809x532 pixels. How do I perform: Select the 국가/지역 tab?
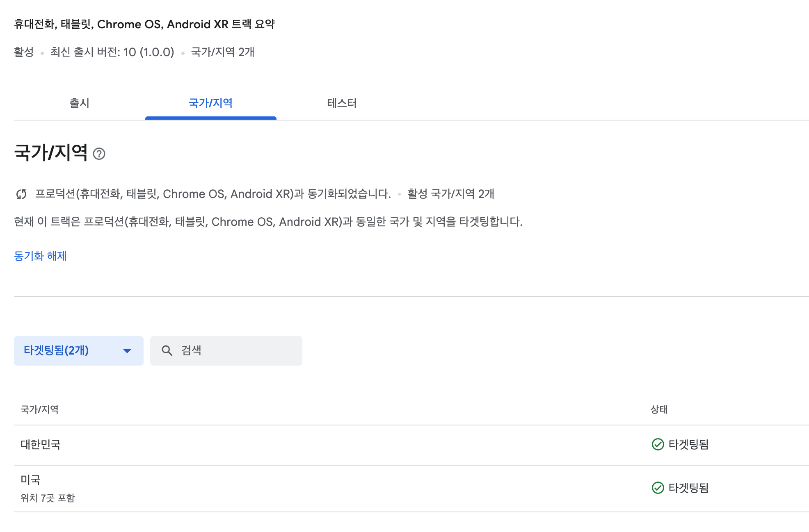[x=210, y=103]
